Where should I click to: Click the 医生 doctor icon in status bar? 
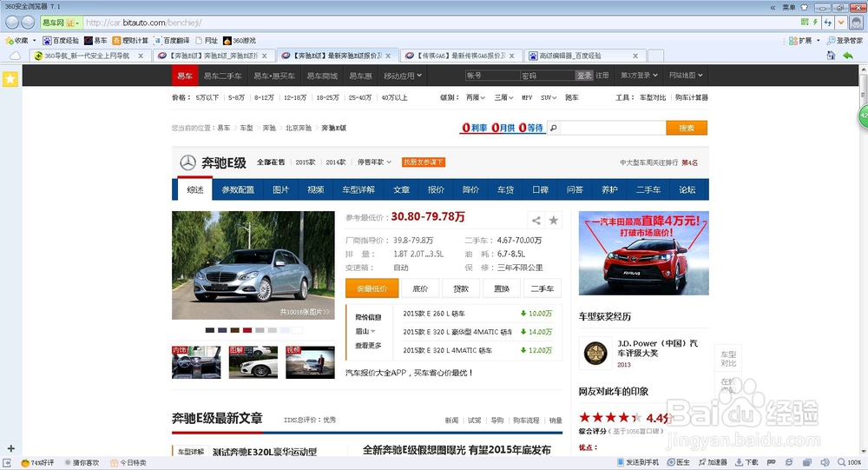[x=679, y=462]
